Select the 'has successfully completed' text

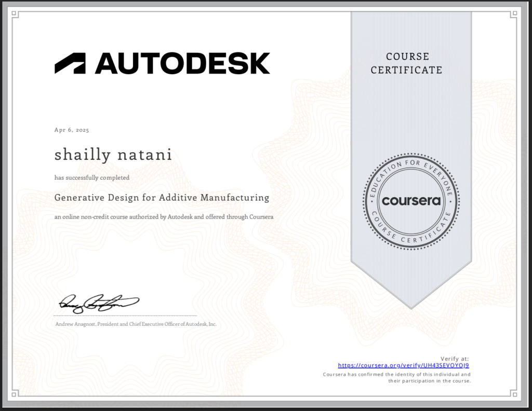[92, 177]
